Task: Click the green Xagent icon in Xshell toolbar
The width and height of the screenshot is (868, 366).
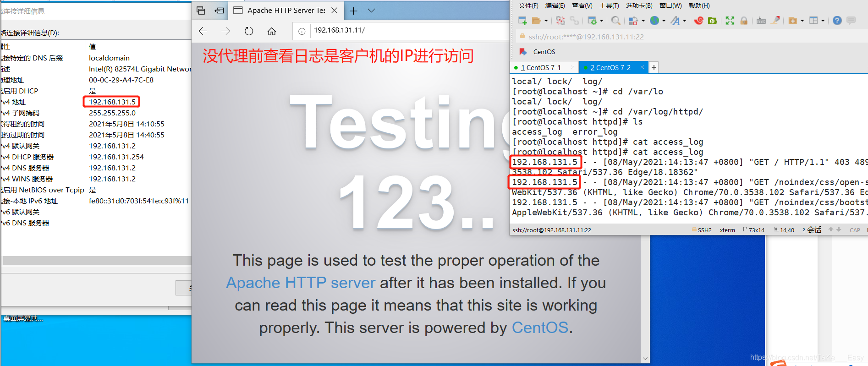Action: (x=713, y=21)
